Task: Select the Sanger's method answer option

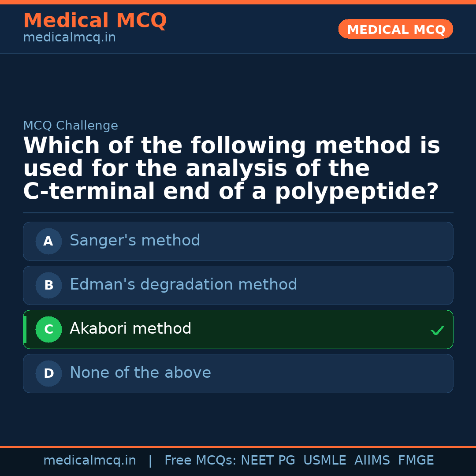Action: [x=238, y=241]
